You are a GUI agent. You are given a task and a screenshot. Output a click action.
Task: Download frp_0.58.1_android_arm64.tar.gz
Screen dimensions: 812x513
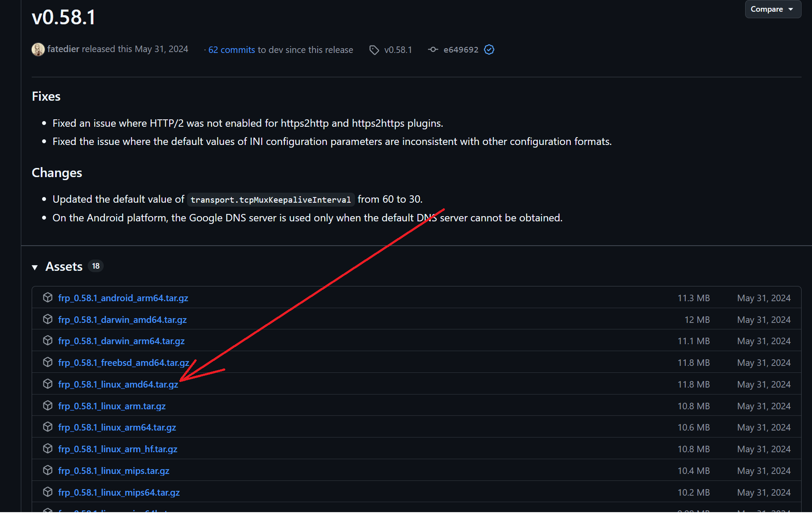[123, 298]
